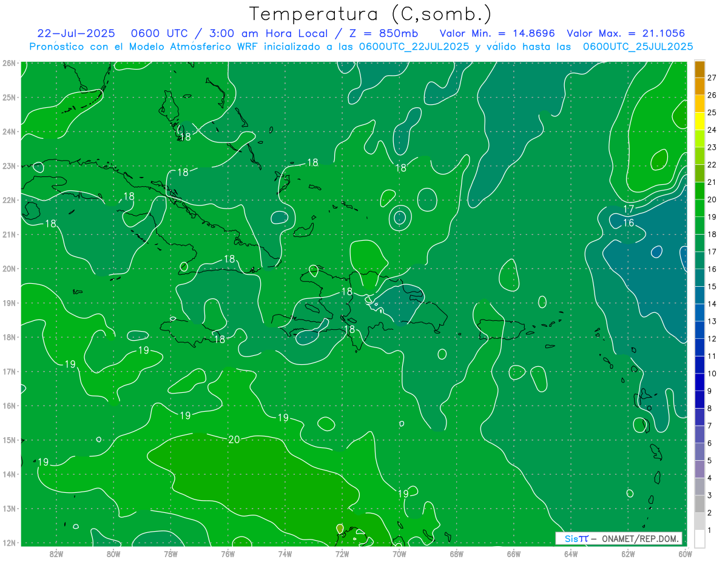The height and width of the screenshot is (562, 728).
Task: Click the "78W" longitude axis label
Action: [x=170, y=553]
